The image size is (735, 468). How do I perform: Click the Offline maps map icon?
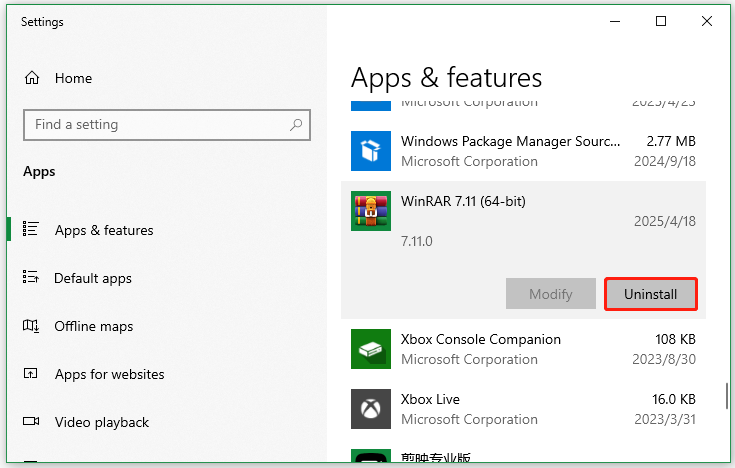pyautogui.click(x=31, y=325)
